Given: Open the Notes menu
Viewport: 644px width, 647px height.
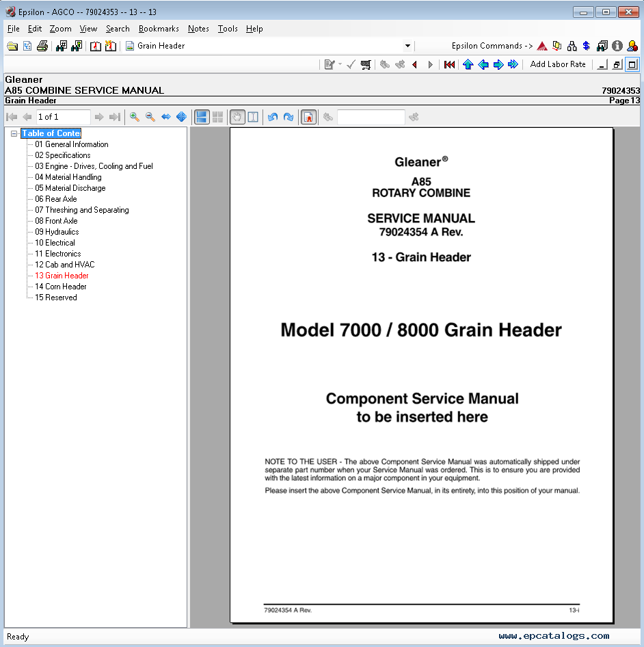Looking at the screenshot, I should [198, 29].
